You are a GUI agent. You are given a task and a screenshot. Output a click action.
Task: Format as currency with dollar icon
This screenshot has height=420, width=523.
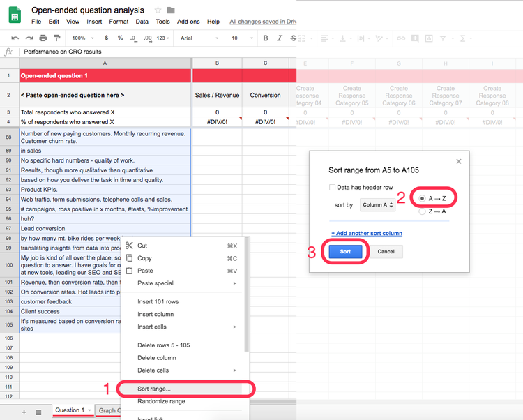107,38
